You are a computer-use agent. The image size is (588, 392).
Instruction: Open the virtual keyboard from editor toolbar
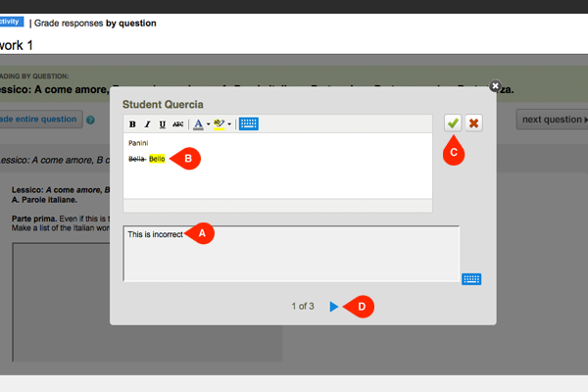(x=248, y=124)
